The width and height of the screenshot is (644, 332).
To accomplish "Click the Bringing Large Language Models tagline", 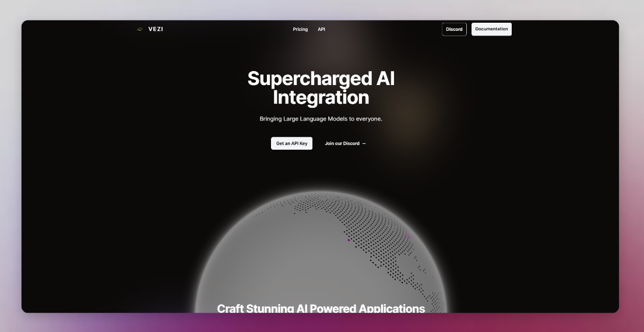I will pyautogui.click(x=321, y=119).
